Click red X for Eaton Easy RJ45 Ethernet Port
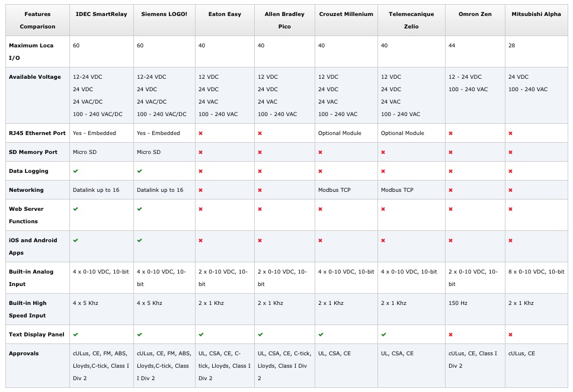Viewport: 573px width, 392px height. click(201, 133)
